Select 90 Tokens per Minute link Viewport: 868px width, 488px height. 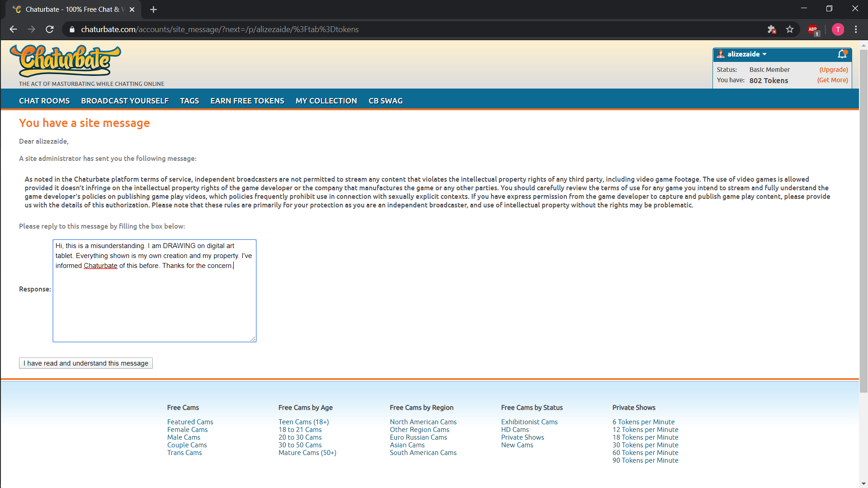click(645, 460)
